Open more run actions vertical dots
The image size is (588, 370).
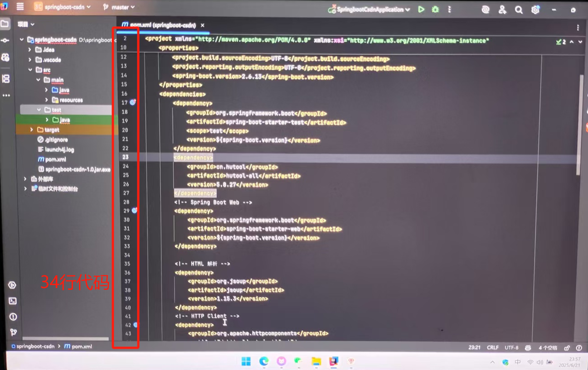click(449, 9)
